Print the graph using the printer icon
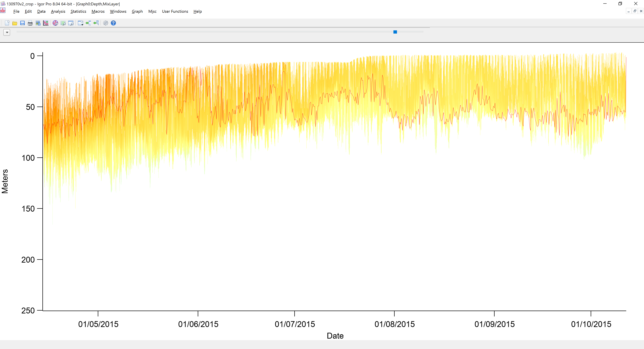The width and height of the screenshot is (644, 349). click(x=30, y=23)
